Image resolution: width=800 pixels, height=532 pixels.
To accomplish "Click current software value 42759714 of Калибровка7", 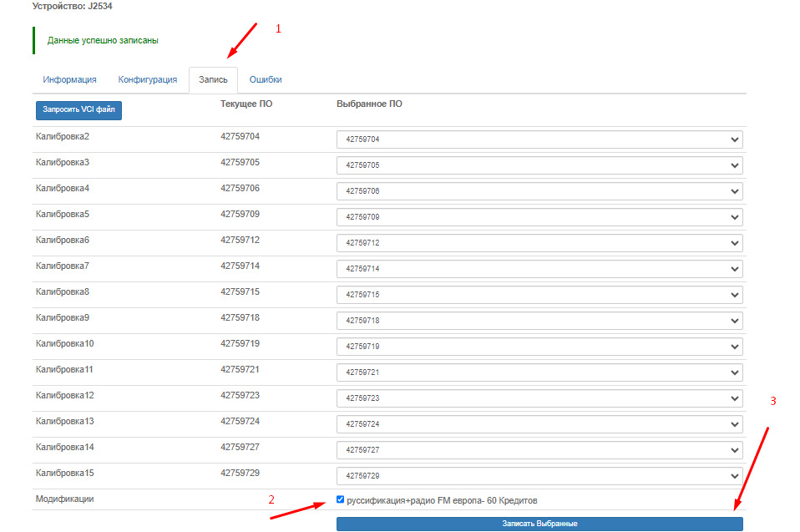I will pyautogui.click(x=240, y=266).
